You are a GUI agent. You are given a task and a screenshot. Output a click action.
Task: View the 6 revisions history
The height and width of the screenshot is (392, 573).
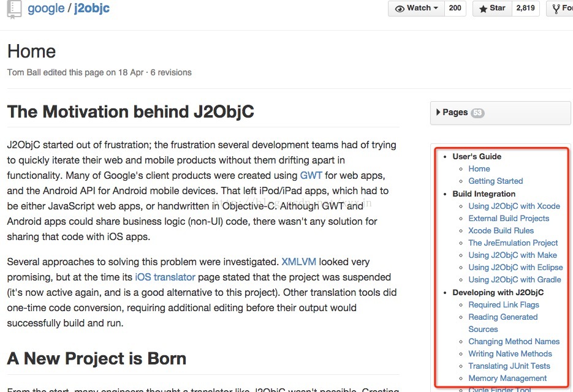(171, 72)
